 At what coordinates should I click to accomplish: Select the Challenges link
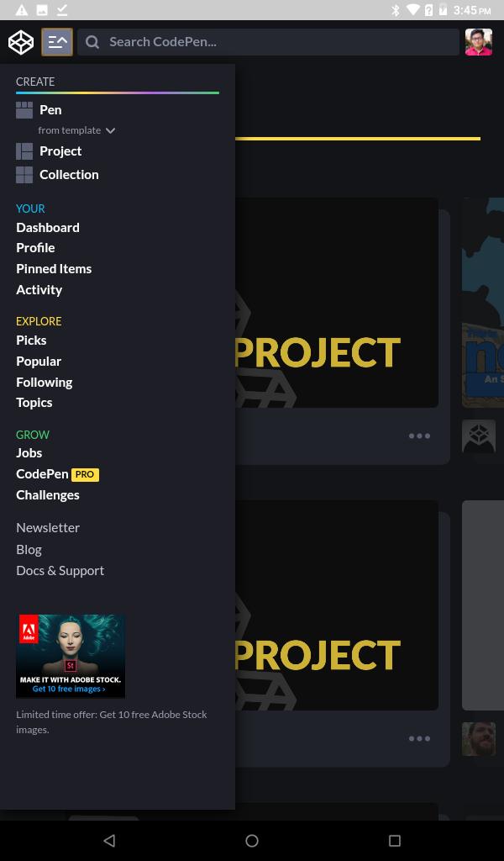click(x=48, y=494)
